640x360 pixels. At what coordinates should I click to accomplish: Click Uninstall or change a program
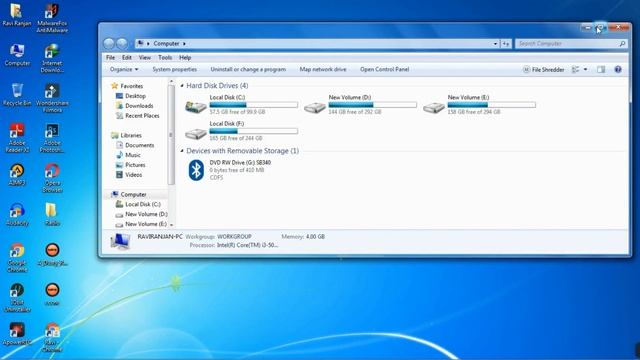[x=248, y=69]
